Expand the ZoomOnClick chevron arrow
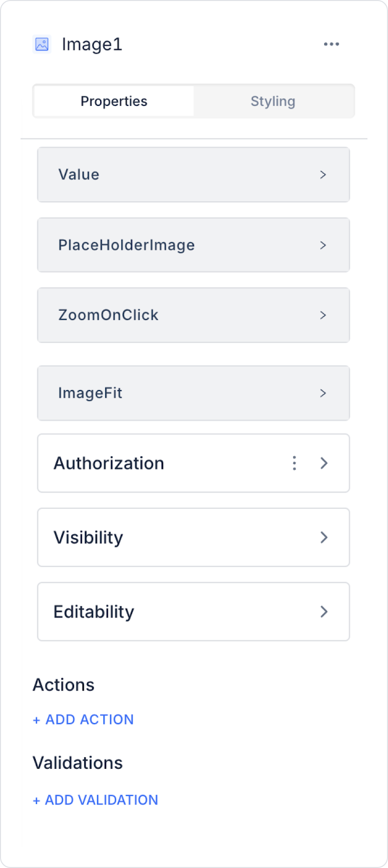Screen dimensions: 388x868 coord(323,315)
